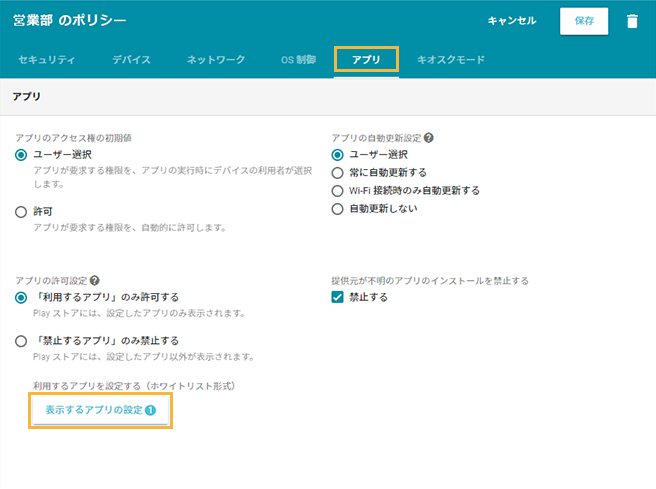Screen dimensions: 656x489
Task: Open the キオスクモード tab
Action: click(451, 60)
